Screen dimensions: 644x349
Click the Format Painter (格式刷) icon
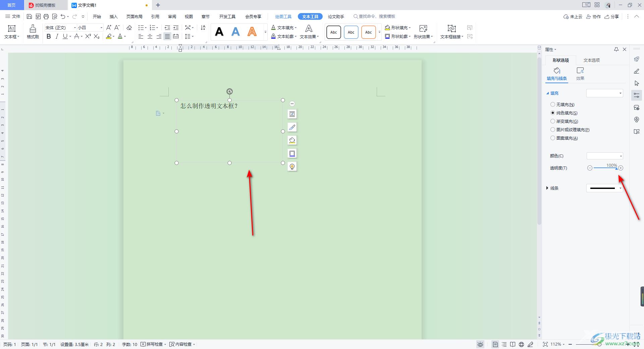click(x=33, y=32)
